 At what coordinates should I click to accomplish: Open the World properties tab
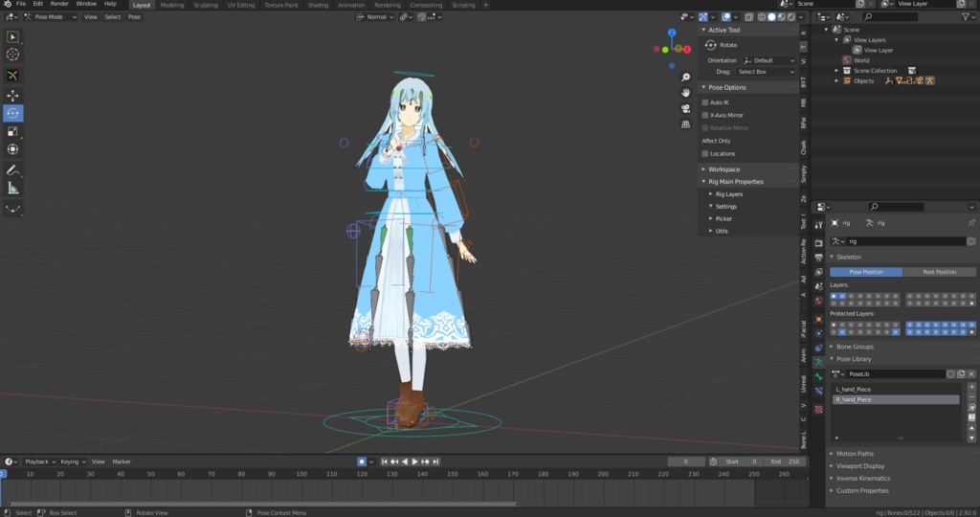pos(819,301)
